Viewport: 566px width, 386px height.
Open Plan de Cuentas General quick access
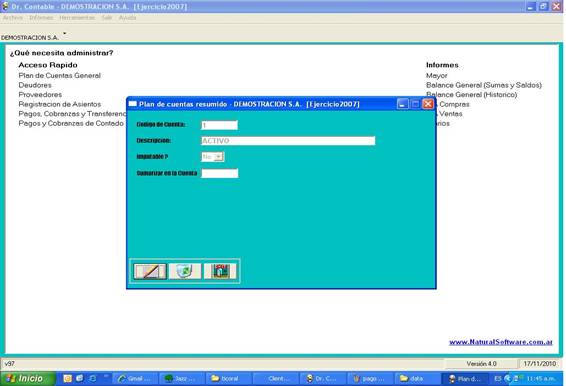click(x=60, y=75)
